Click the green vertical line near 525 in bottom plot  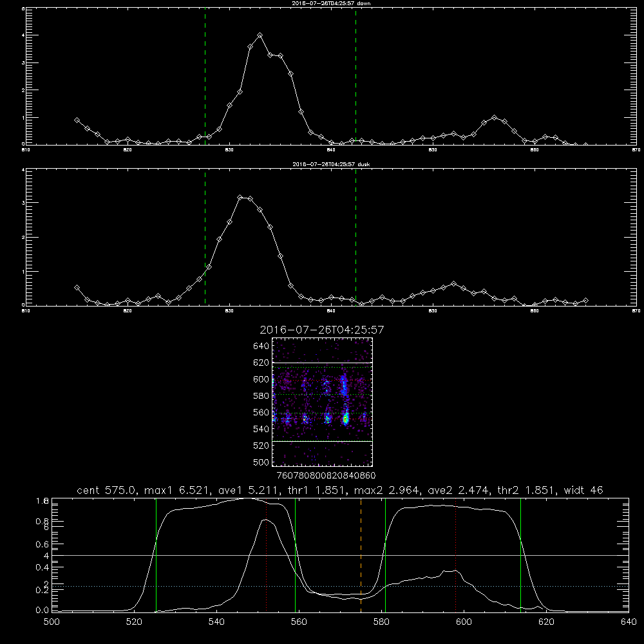(x=156, y=554)
